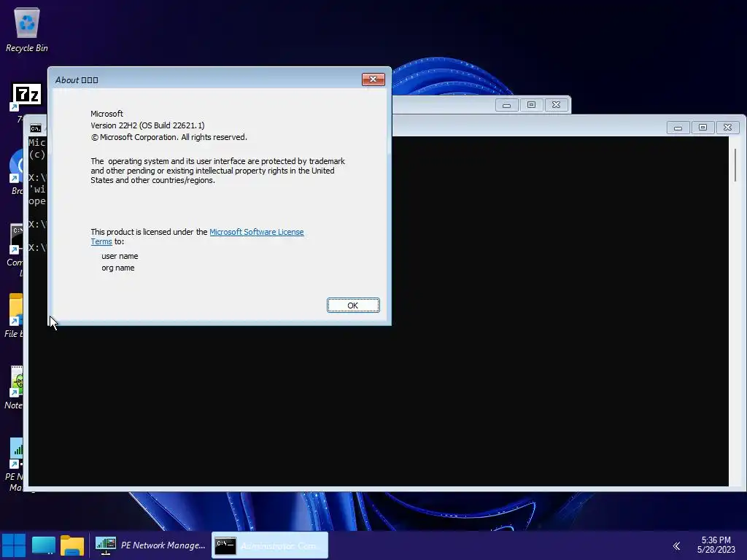This screenshot has height=560, width=747.
Task: Open the Recycle Bin desktop icon
Action: click(x=27, y=30)
